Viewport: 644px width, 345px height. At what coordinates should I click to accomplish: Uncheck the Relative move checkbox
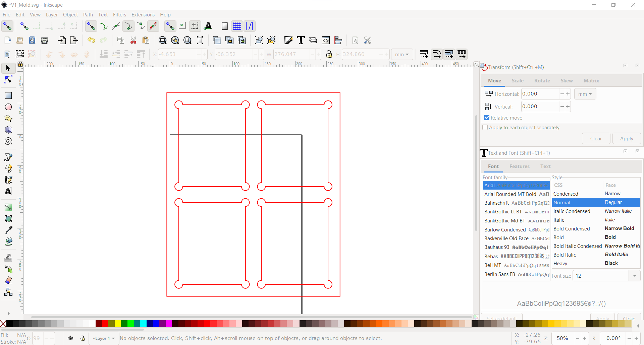coord(487,118)
